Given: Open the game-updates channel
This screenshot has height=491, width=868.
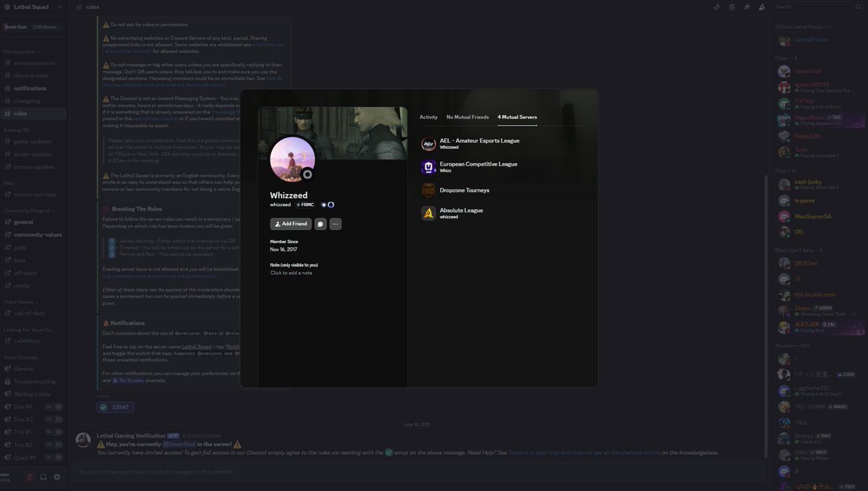Looking at the screenshot, I should (x=34, y=141).
